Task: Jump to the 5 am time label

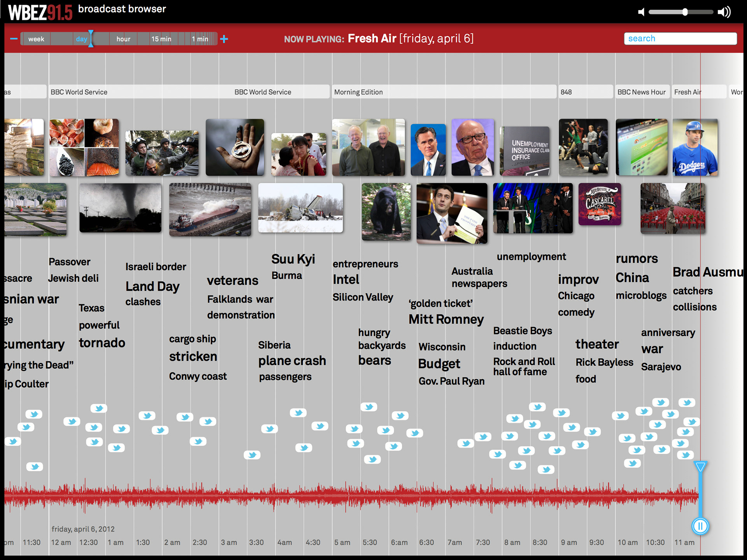Action: tap(342, 542)
